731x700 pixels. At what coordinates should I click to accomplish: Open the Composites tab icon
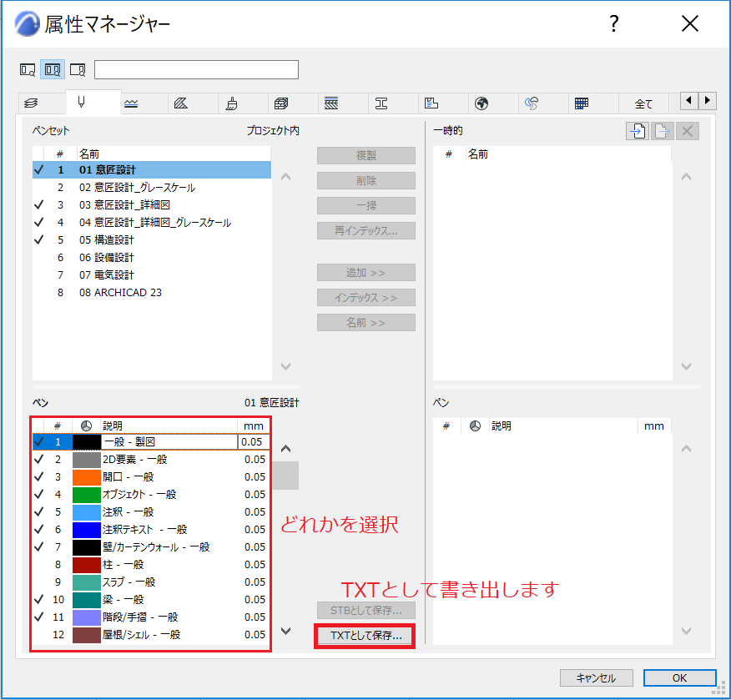(x=331, y=103)
